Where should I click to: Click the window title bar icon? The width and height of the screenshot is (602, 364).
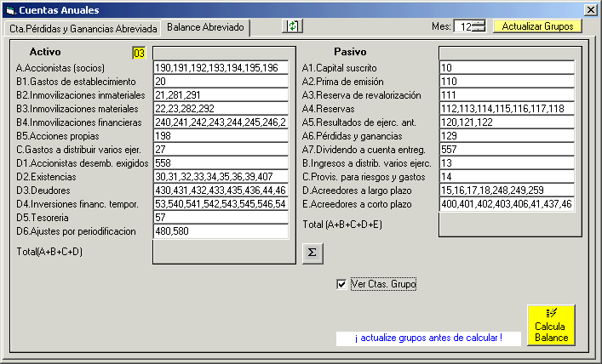[x=10, y=10]
